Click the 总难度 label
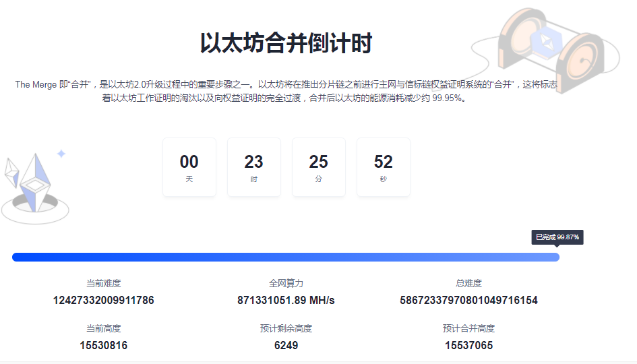Screen dimensions: 637x364 [x=468, y=283]
